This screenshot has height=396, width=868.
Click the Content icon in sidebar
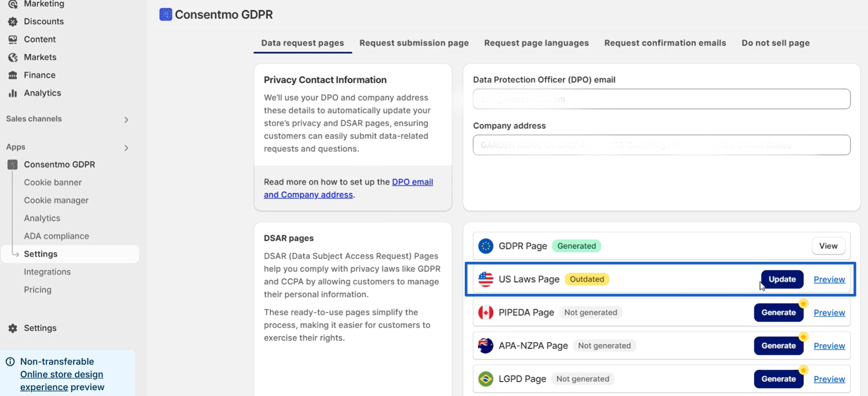(13, 39)
